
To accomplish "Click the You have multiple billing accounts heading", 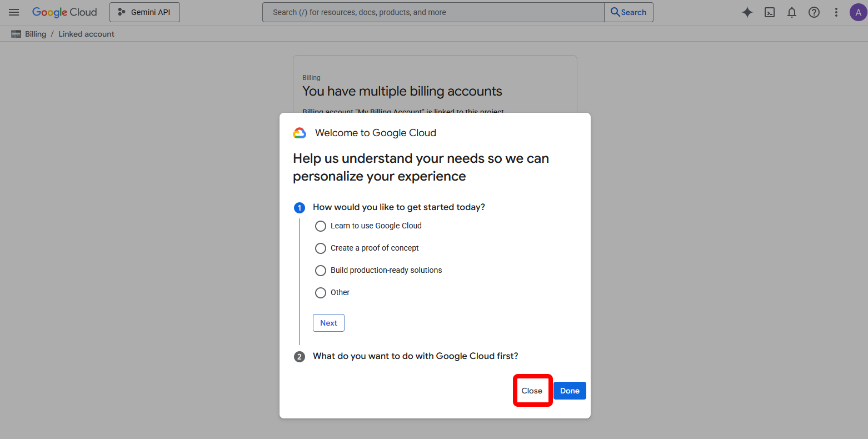I will click(x=402, y=91).
